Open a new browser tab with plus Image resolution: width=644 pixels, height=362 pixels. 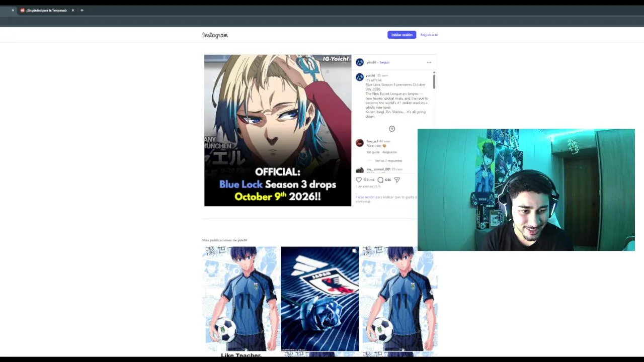82,10
